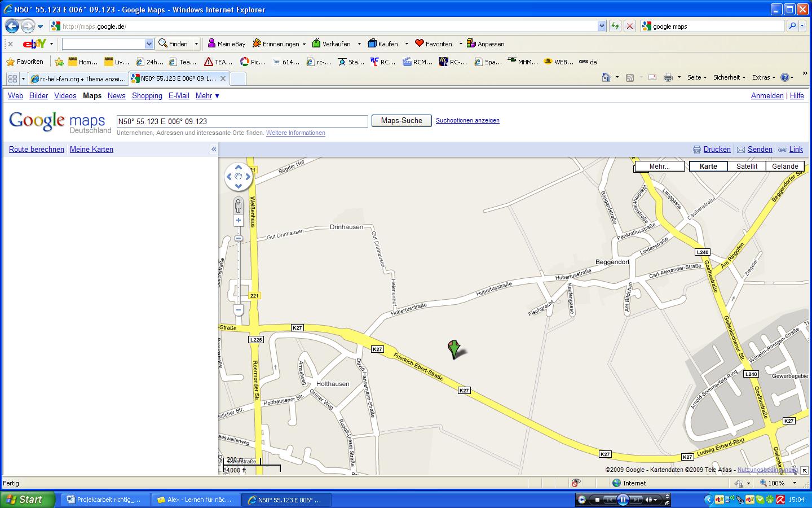Open the Bilder link in Google navigation
Screen dimensions: 812x508
click(38, 95)
